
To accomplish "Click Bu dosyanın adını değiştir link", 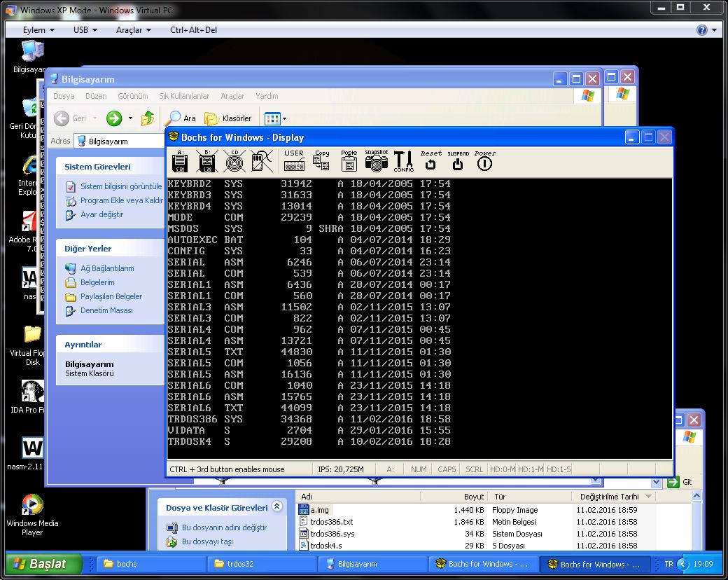I will coord(224,527).
